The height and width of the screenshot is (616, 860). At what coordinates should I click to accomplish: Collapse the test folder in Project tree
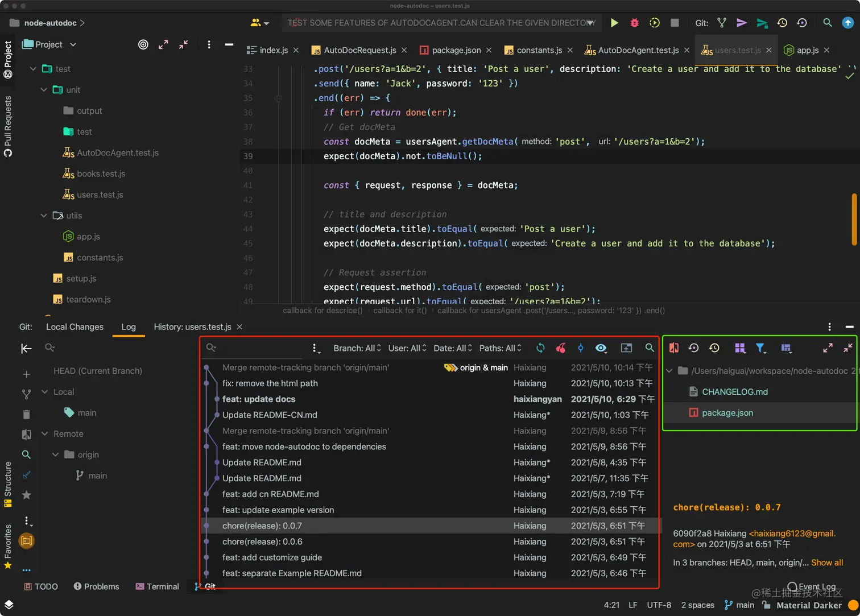(x=33, y=69)
